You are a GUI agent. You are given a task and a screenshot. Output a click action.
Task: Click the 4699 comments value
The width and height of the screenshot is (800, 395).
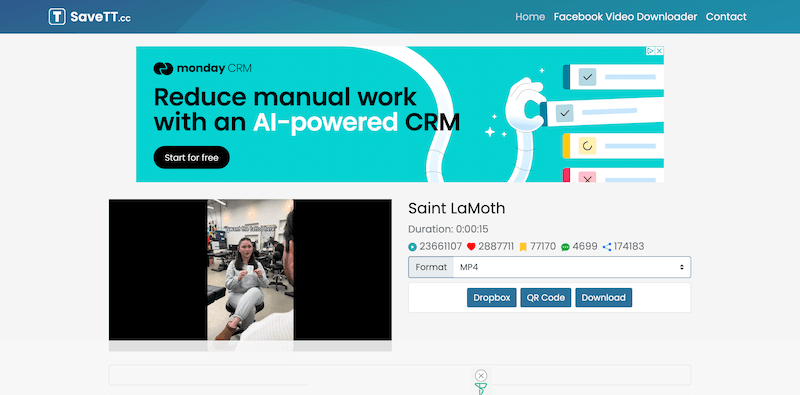pyautogui.click(x=585, y=246)
